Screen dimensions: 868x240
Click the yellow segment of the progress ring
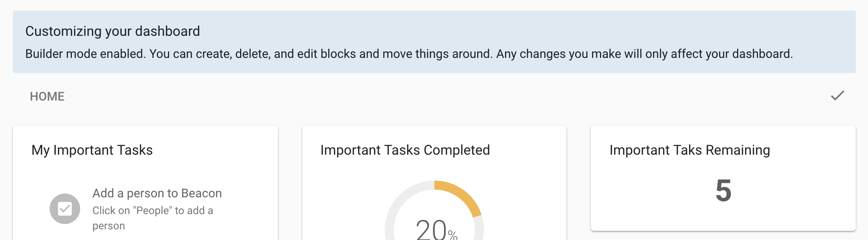[x=460, y=198]
